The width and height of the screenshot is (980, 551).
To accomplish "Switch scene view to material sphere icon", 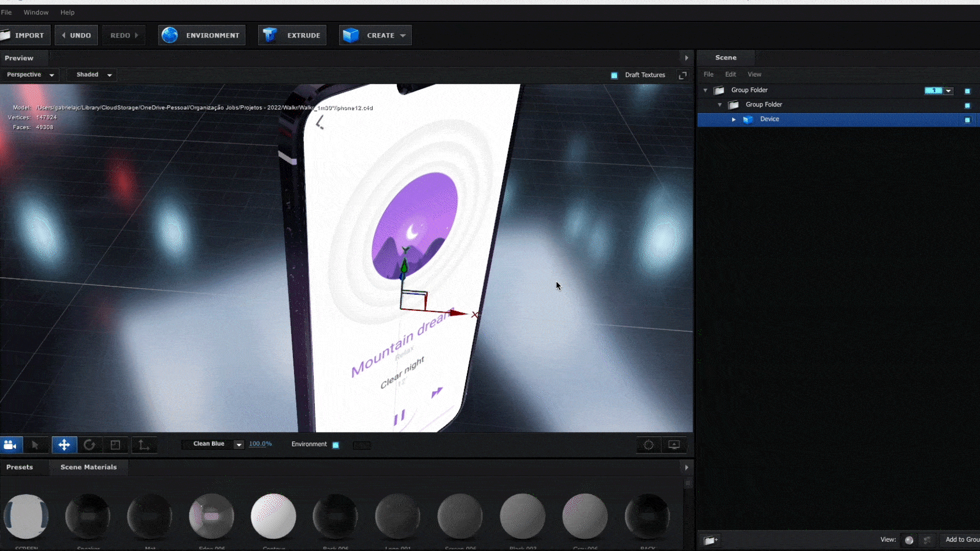I will 909,540.
